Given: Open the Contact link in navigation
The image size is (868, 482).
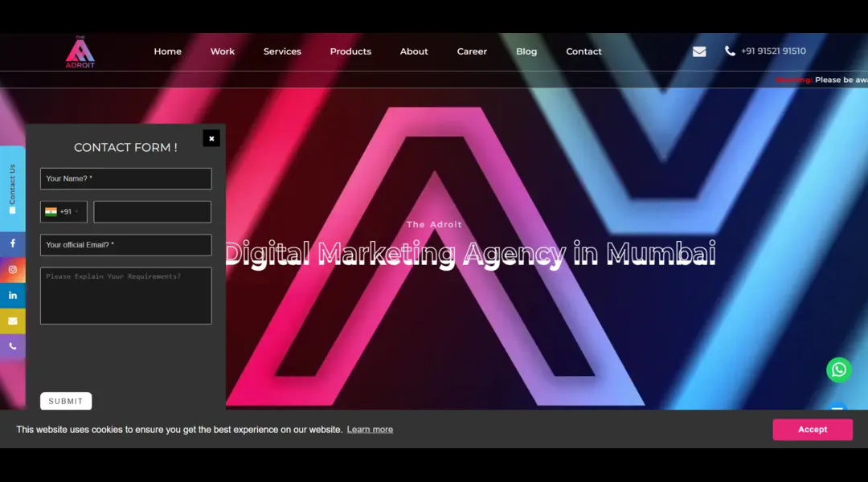Looking at the screenshot, I should 583,51.
